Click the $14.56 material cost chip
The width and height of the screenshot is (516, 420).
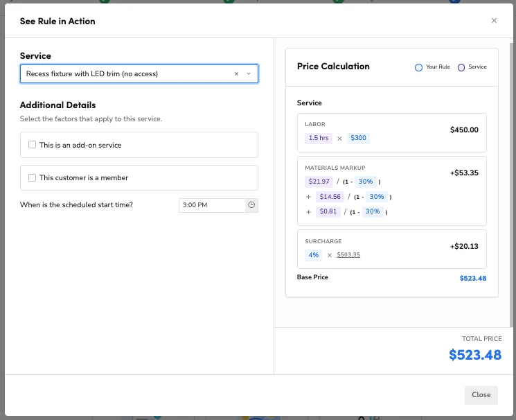click(330, 197)
